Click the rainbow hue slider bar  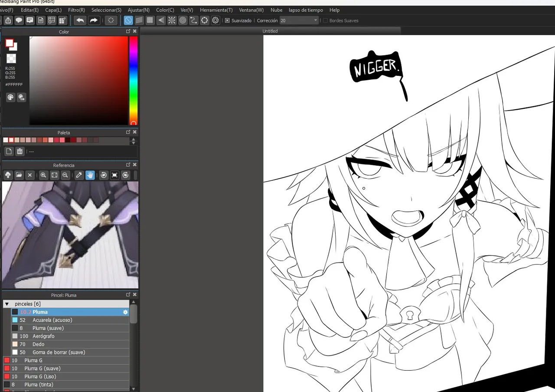tap(133, 78)
